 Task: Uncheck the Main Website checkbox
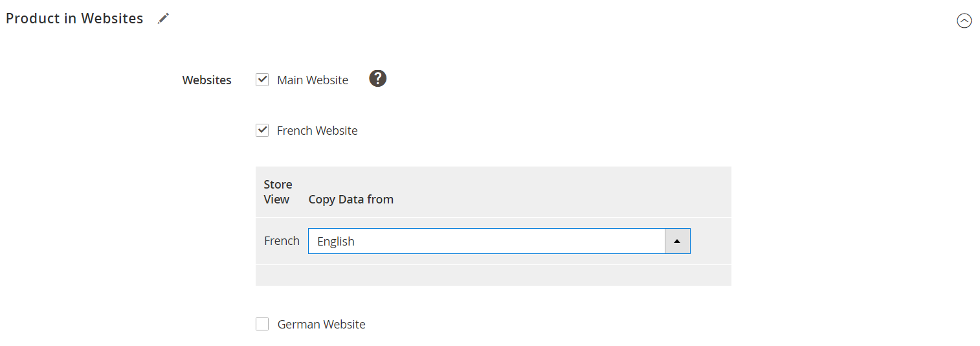(x=262, y=80)
